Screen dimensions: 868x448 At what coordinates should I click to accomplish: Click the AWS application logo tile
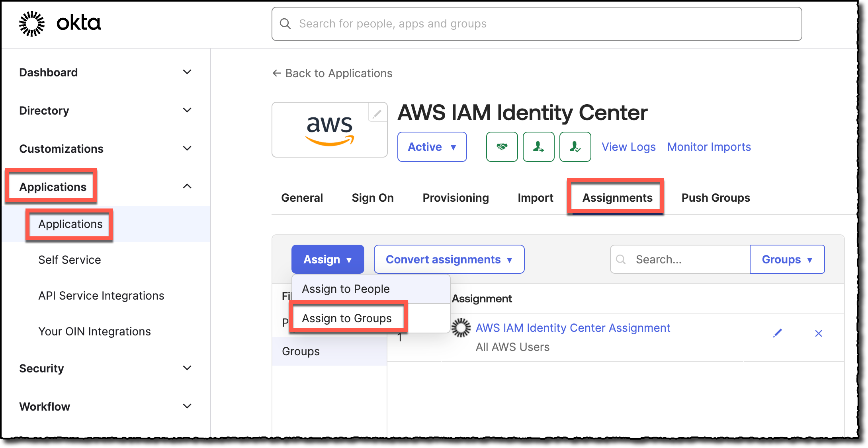(330, 130)
